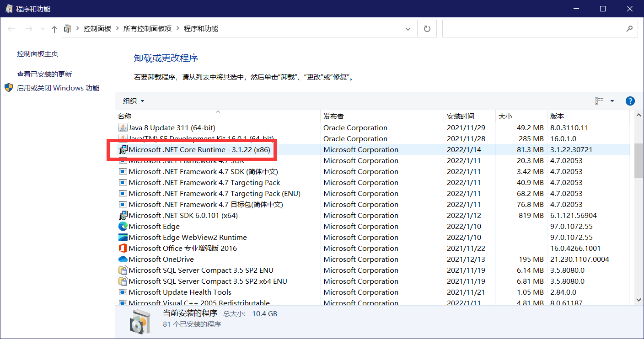
Task: Click the Java 8 Update 311 coffee cup icon
Action: pyautogui.click(x=123, y=127)
